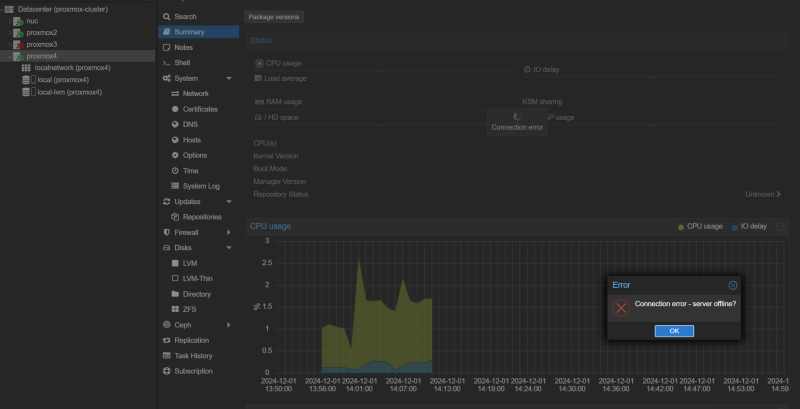Click the Network arrows icon
The image size is (800, 409).
175,94
